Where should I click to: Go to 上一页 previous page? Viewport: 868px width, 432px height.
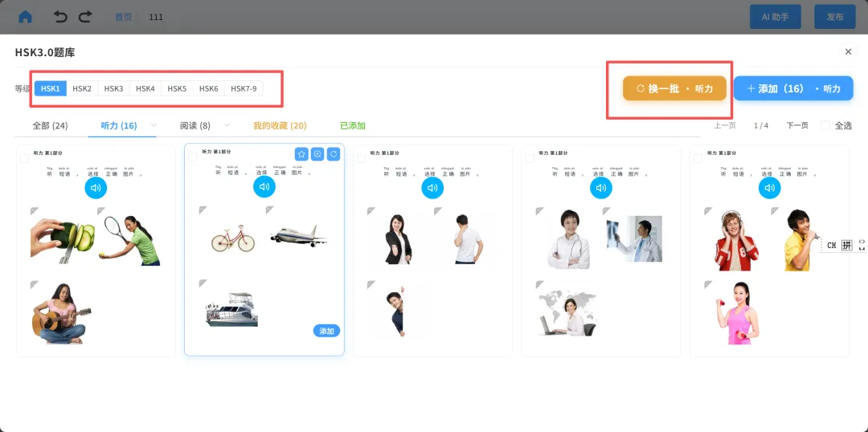click(725, 125)
